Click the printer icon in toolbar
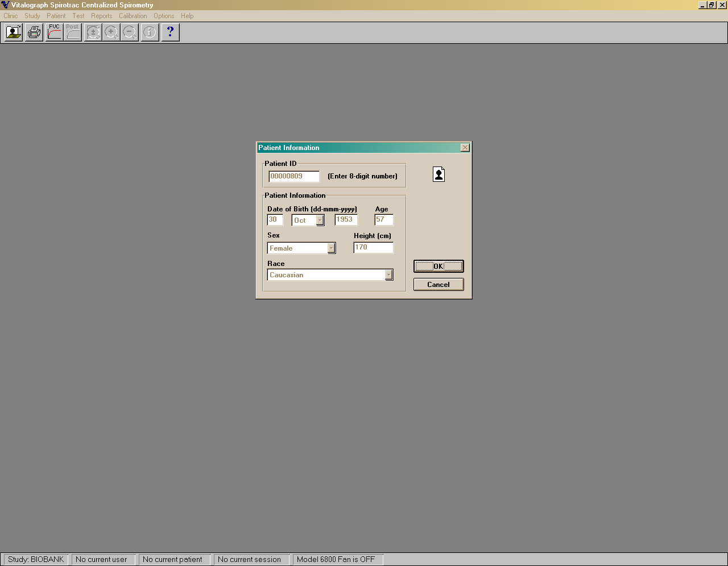The image size is (728, 566). tap(34, 32)
